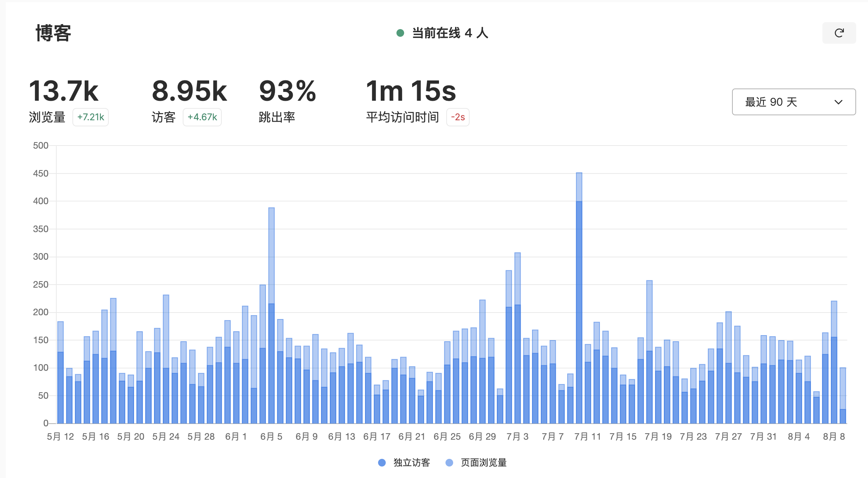Click the 93% 跳出率 metric
Screen dimensions: 868x478
287,91
